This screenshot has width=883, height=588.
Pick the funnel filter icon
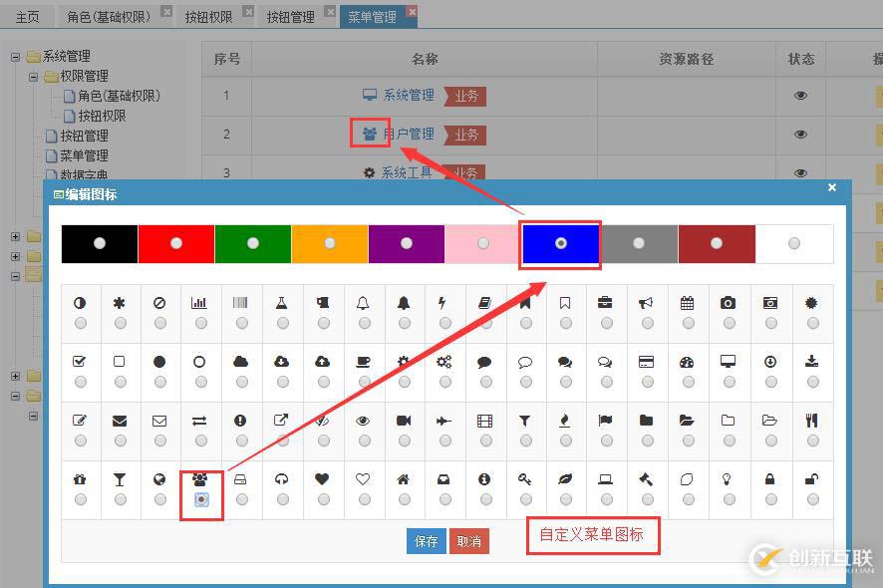pyautogui.click(x=525, y=421)
